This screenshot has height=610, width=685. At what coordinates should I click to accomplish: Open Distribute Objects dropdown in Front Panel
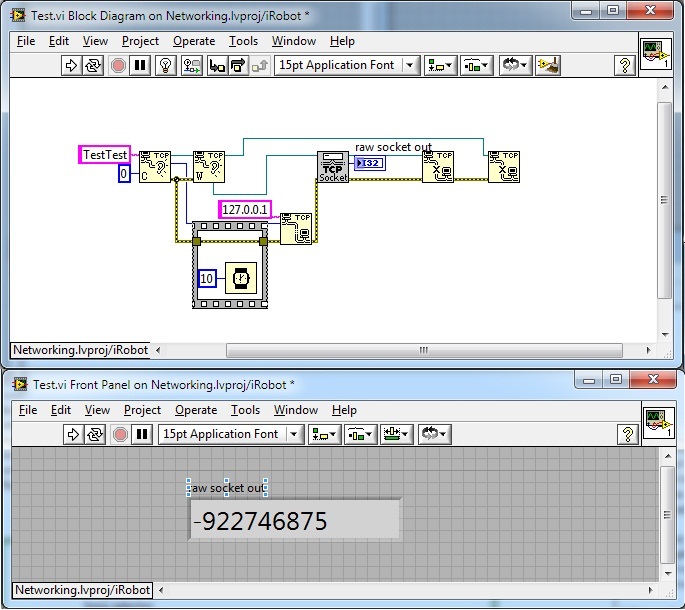(360, 434)
